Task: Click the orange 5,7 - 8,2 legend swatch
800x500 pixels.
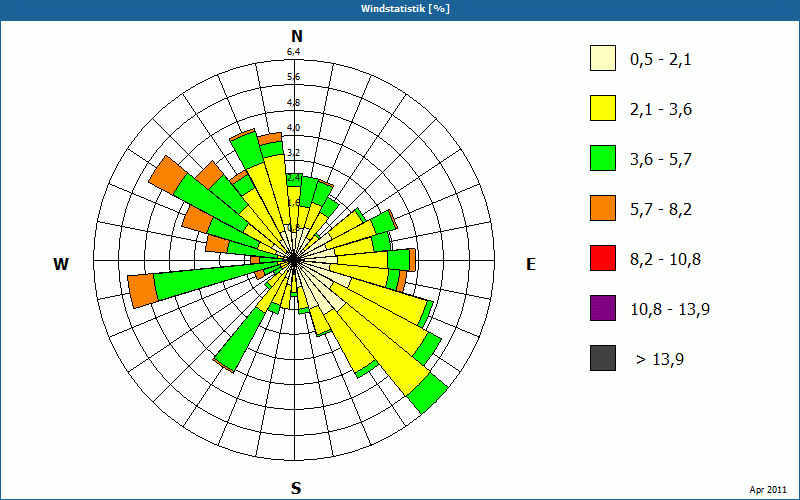Action: 603,208
